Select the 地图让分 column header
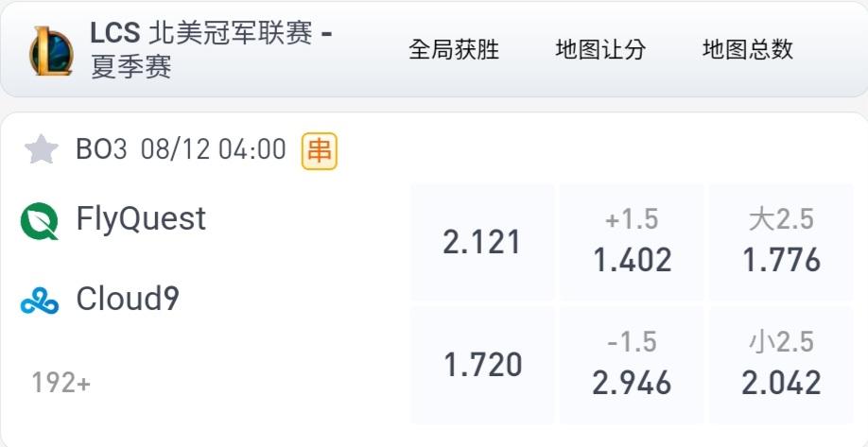 (x=600, y=49)
